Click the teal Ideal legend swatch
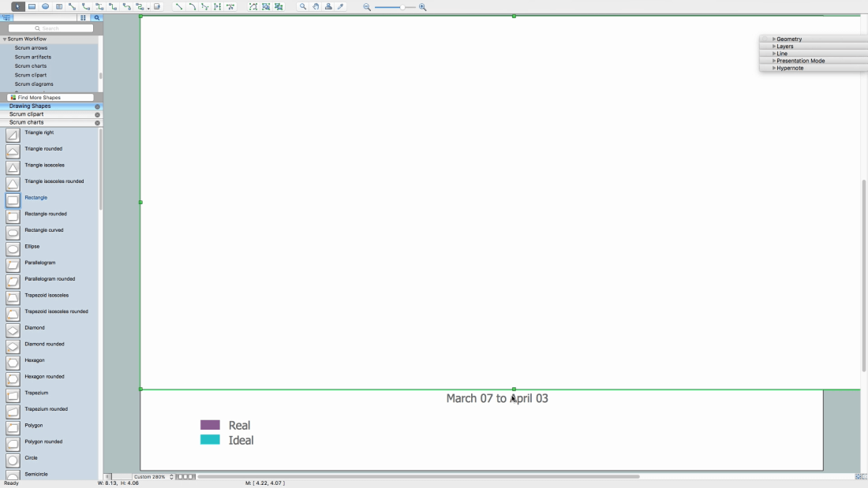The height and width of the screenshot is (488, 868). 210,440
